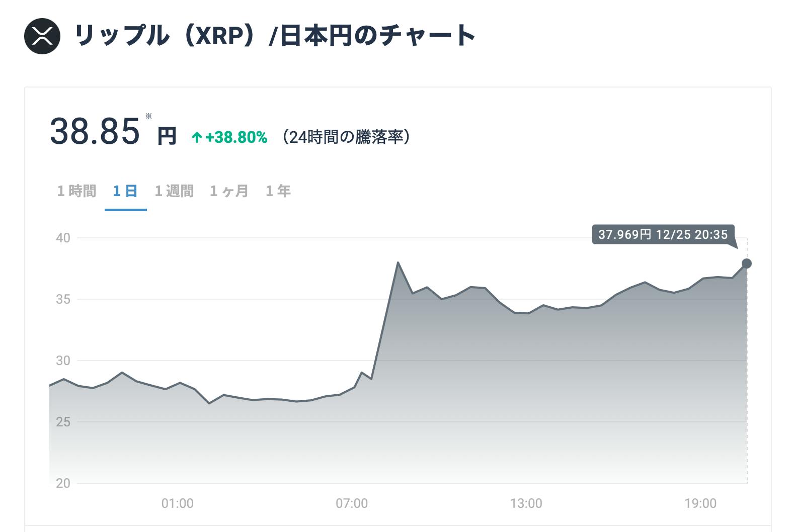Switch chart to the 1ヶ月 tab
The height and width of the screenshot is (532, 792).
click(229, 191)
